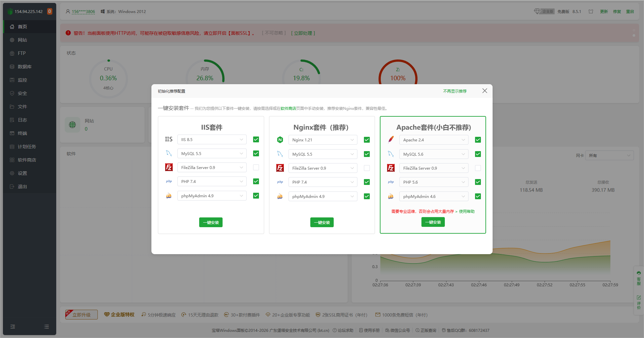Screen dimensions: 644x338
Task: Go to 数据库 in the sidebar
Action: [24, 67]
